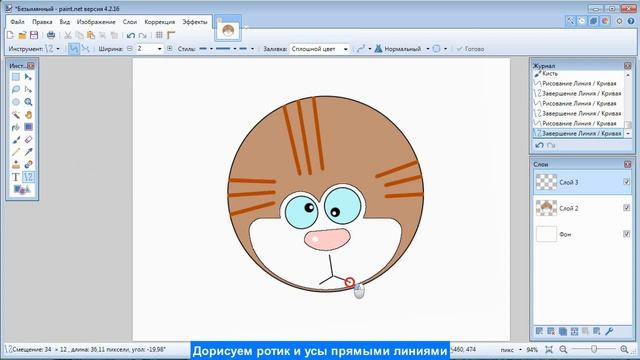Toggle the rulers icon

coord(171,35)
